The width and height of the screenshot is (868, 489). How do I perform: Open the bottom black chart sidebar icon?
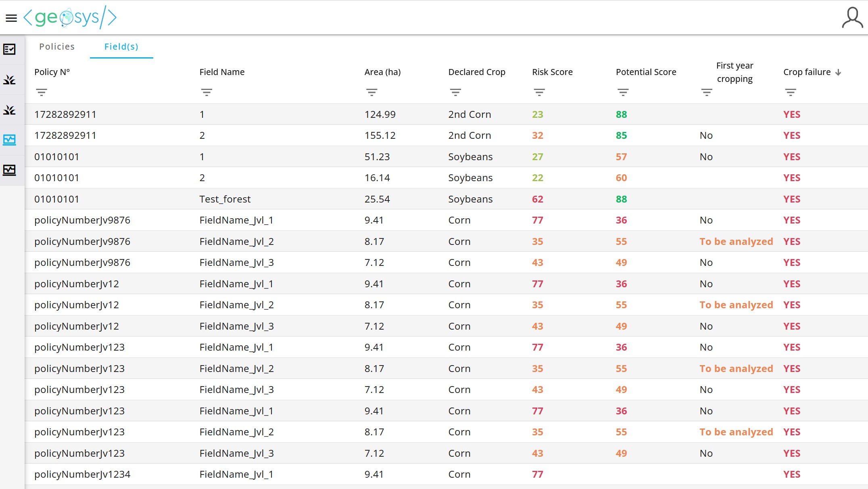pos(9,170)
